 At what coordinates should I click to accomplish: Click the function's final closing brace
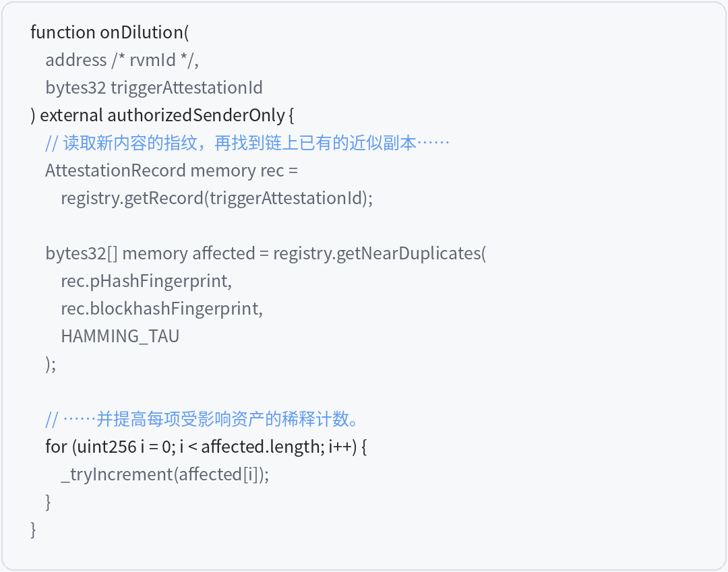click(x=33, y=530)
